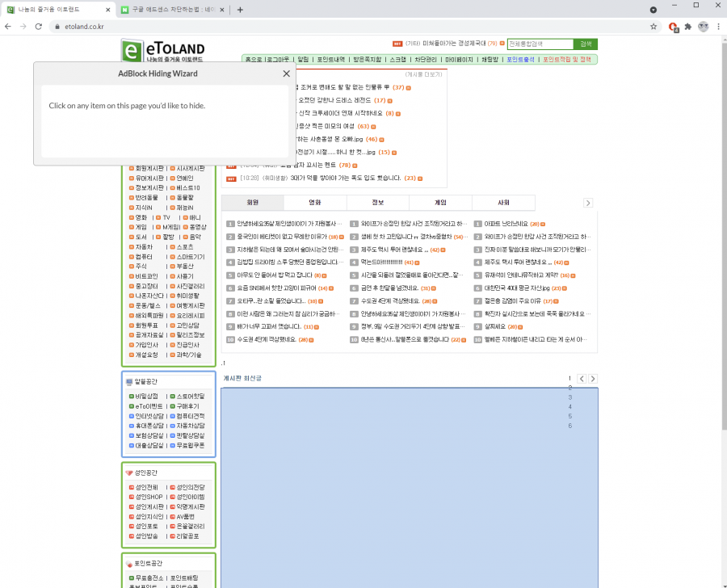Click the 전체통합검색 search input field

pyautogui.click(x=540, y=44)
